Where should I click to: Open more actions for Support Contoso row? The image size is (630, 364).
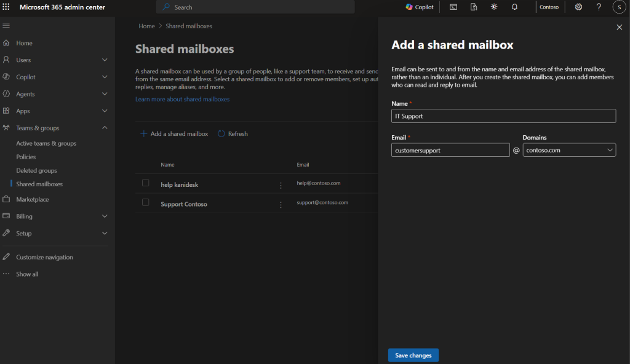click(281, 205)
